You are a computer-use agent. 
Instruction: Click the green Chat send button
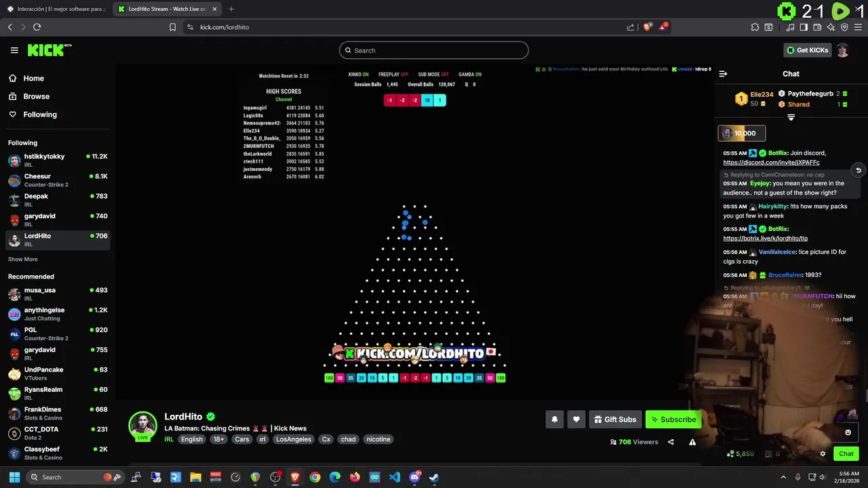[x=846, y=454]
